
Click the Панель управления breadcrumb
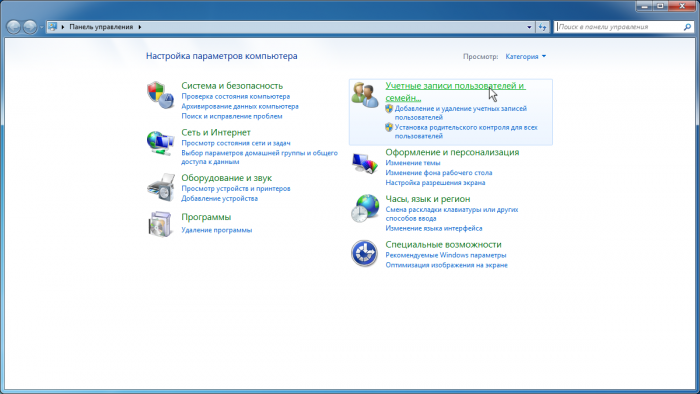[101, 27]
